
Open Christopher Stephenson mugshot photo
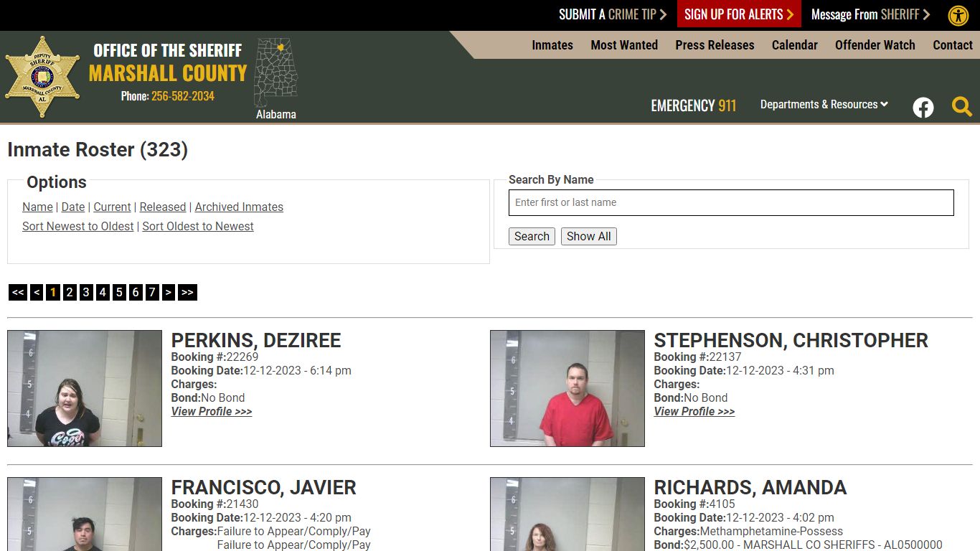point(567,388)
